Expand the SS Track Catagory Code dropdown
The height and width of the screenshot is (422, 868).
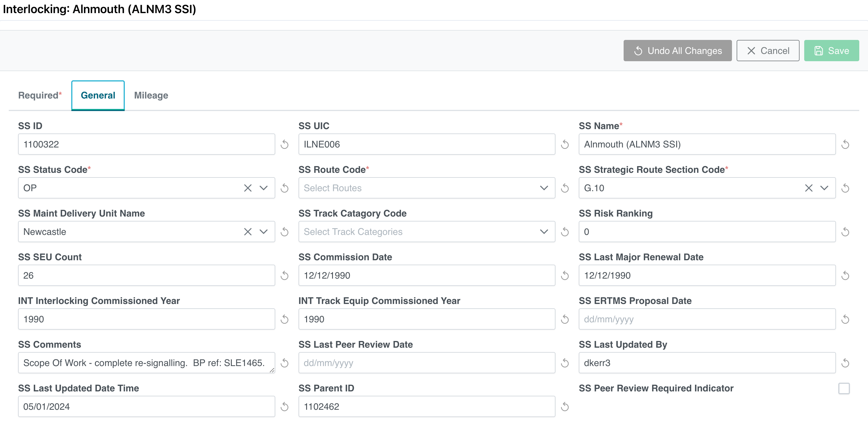click(544, 232)
